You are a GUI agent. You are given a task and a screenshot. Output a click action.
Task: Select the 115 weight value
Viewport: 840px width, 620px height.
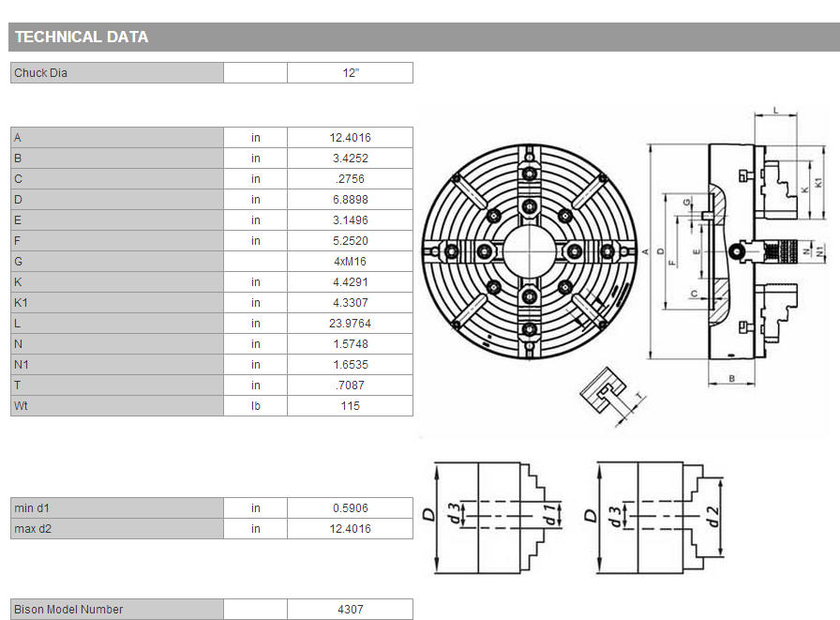[x=350, y=405]
